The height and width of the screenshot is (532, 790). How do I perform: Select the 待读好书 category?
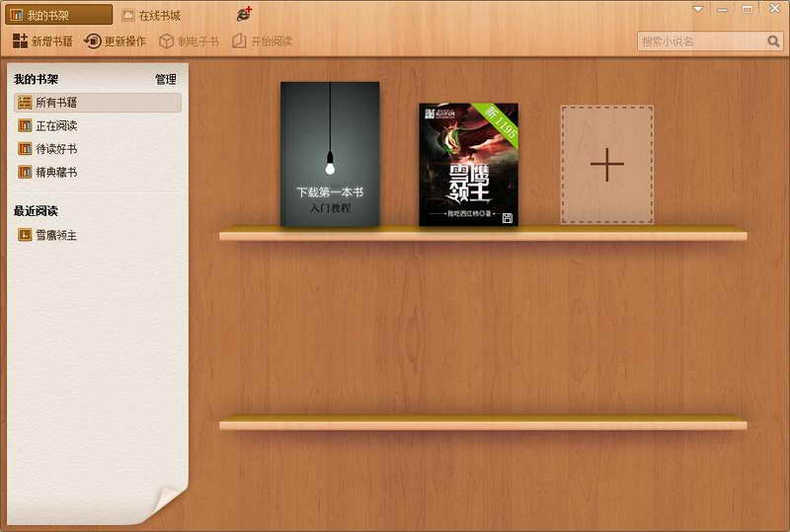(x=97, y=149)
